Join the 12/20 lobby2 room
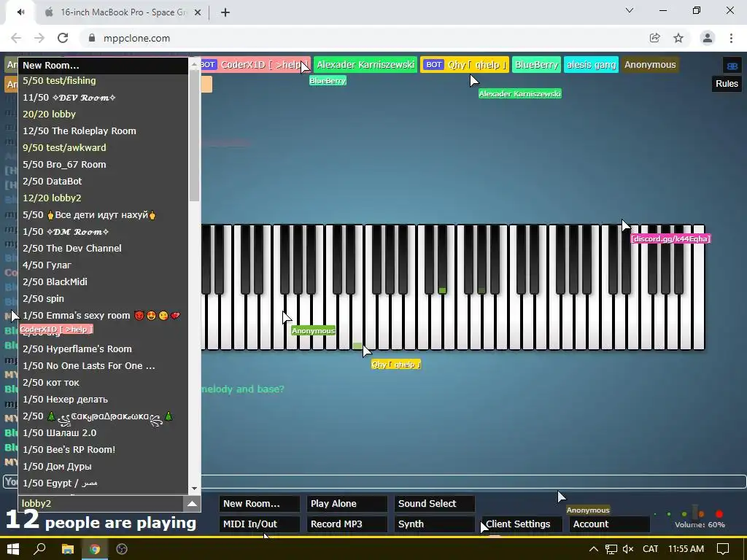Screen dimensions: 747x560 click(103, 198)
